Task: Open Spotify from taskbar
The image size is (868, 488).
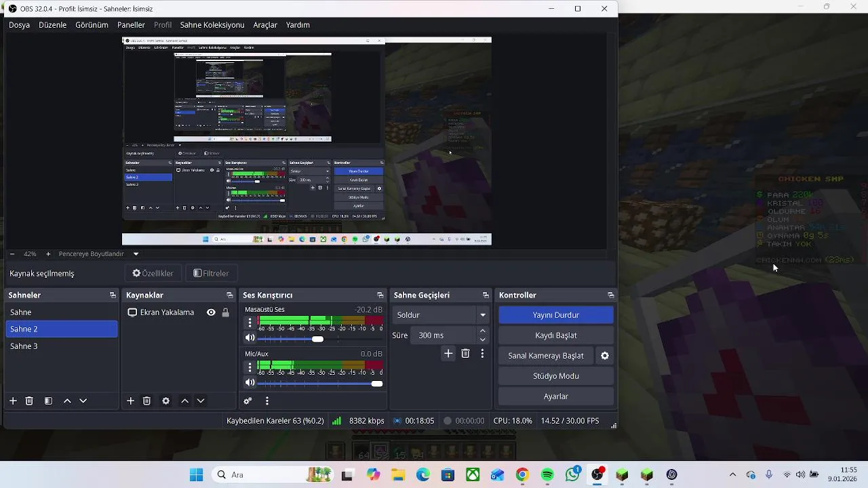Action: coord(547,474)
